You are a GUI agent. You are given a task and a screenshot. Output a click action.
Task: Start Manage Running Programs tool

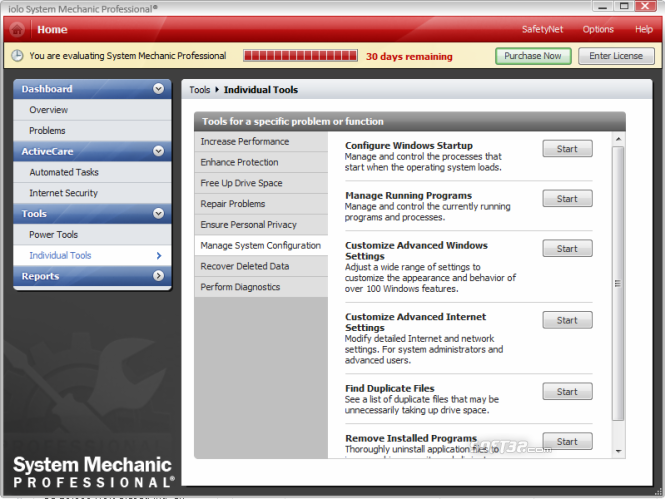[x=567, y=199]
